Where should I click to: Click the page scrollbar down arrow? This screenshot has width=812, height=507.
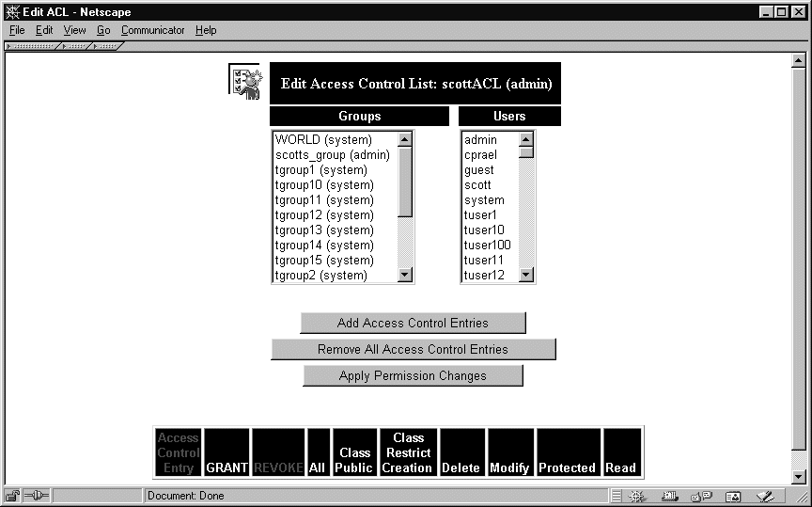798,476
